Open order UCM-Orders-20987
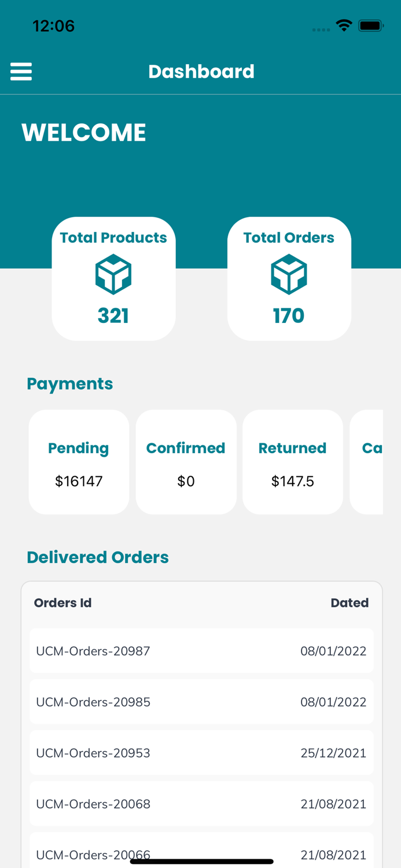 (201, 651)
